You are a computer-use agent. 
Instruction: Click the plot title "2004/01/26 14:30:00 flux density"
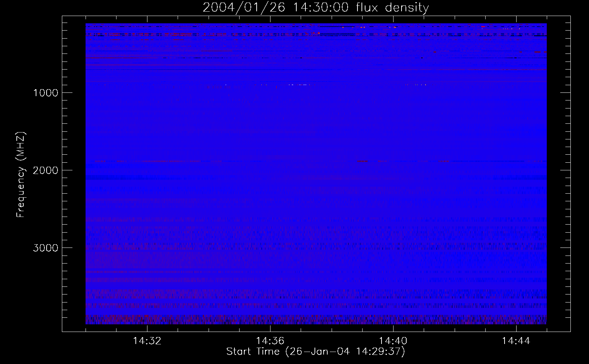[x=316, y=7]
